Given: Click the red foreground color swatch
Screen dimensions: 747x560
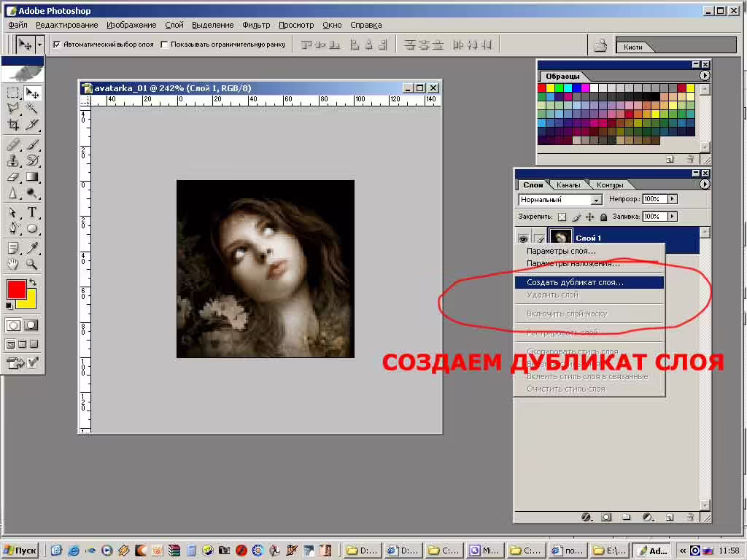Looking at the screenshot, I should tap(16, 289).
